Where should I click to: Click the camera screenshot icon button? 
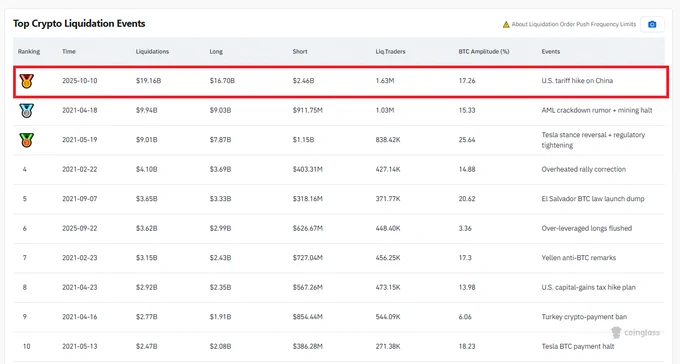(x=652, y=24)
